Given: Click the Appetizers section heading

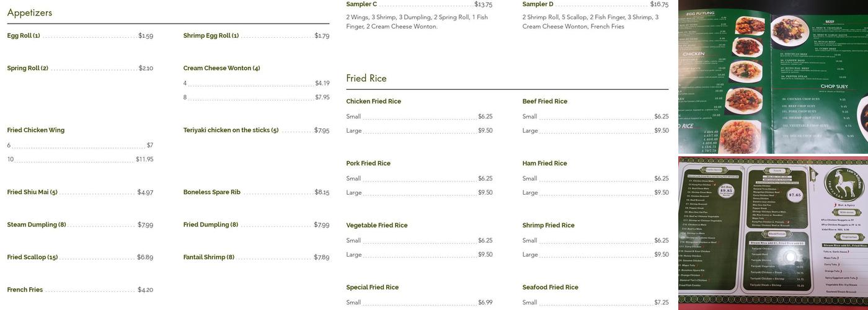Looking at the screenshot, I should pos(30,13).
